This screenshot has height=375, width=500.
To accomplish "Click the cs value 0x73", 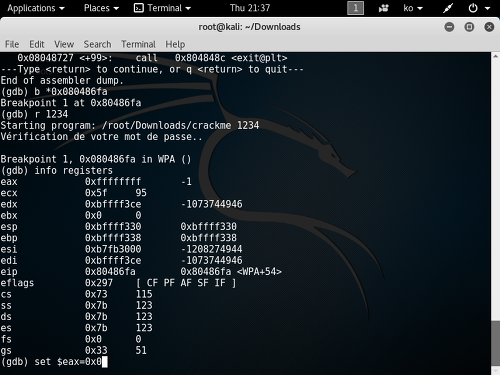I will click(96, 294).
